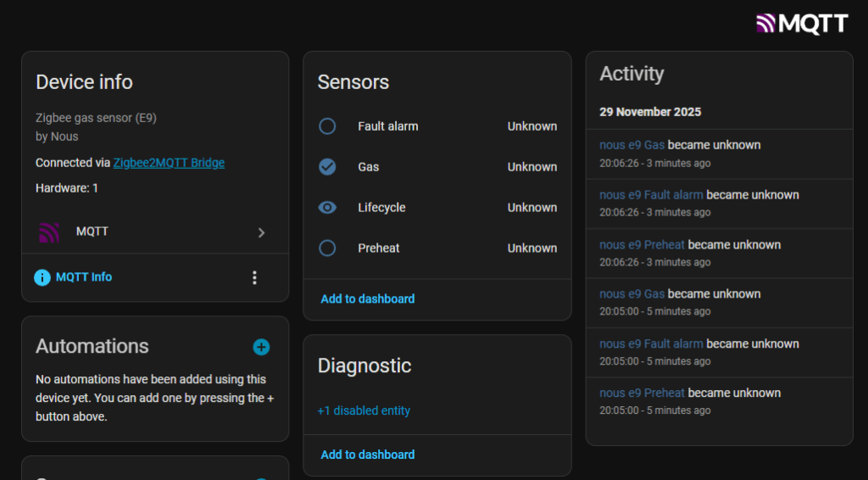The image size is (868, 480).
Task: Open the Zigbee2MQTT Bridge link
Action: (169, 163)
